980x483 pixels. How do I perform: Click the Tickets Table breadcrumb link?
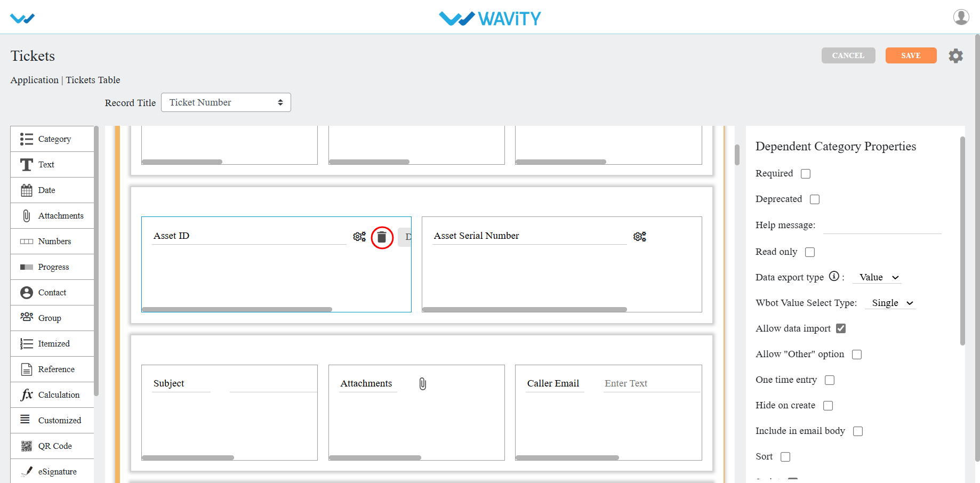(93, 80)
